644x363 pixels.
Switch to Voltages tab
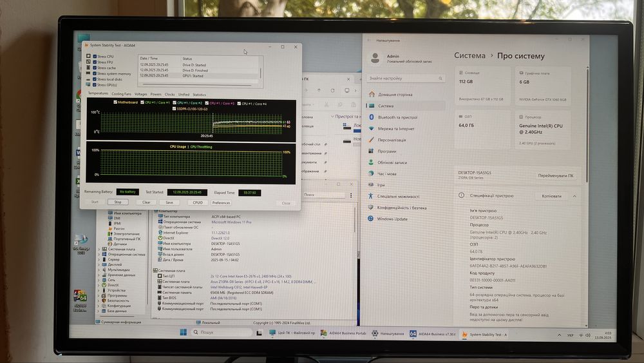[x=140, y=94]
